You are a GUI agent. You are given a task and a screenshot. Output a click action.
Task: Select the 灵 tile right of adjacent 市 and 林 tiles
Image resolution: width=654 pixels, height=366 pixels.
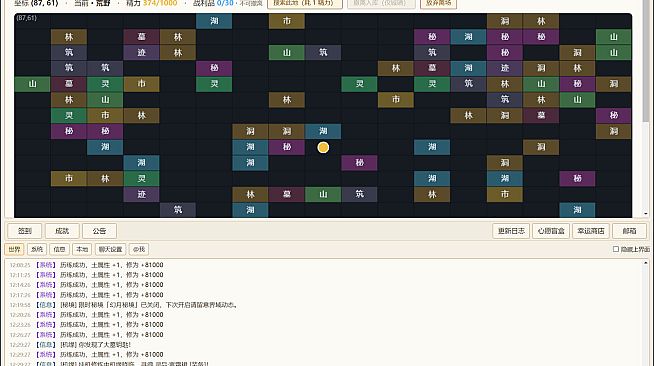(141, 178)
